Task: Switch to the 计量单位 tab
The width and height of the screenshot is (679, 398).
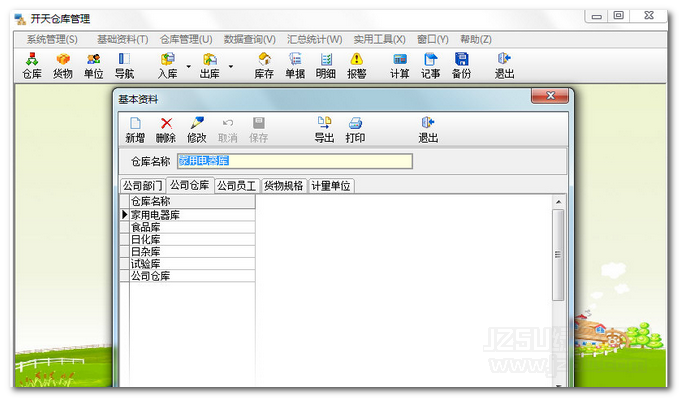Action: click(331, 186)
